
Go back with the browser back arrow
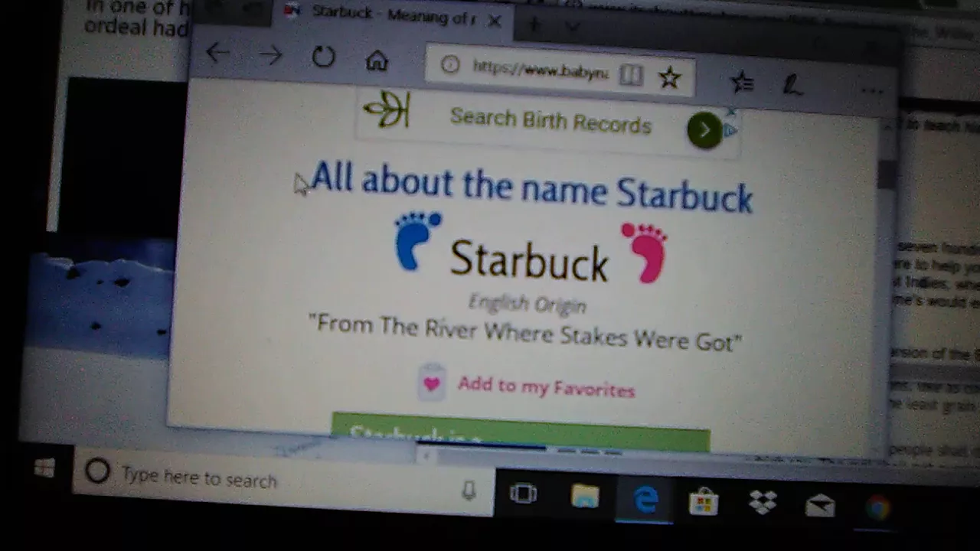(x=217, y=52)
